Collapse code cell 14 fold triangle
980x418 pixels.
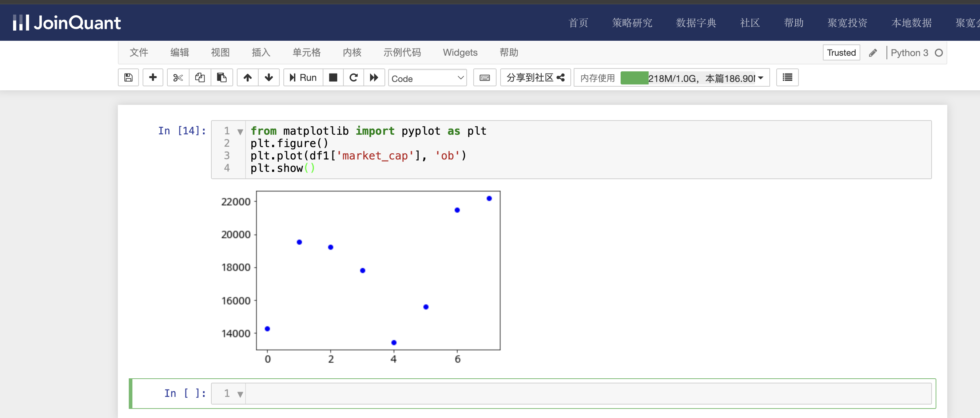tap(240, 132)
